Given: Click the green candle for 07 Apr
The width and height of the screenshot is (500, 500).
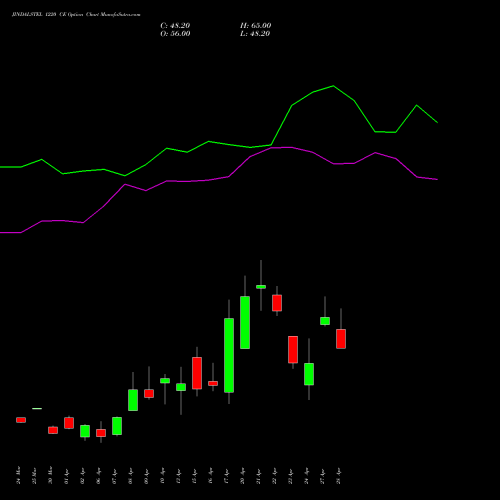Looking at the screenshot, I should click(x=117, y=426).
